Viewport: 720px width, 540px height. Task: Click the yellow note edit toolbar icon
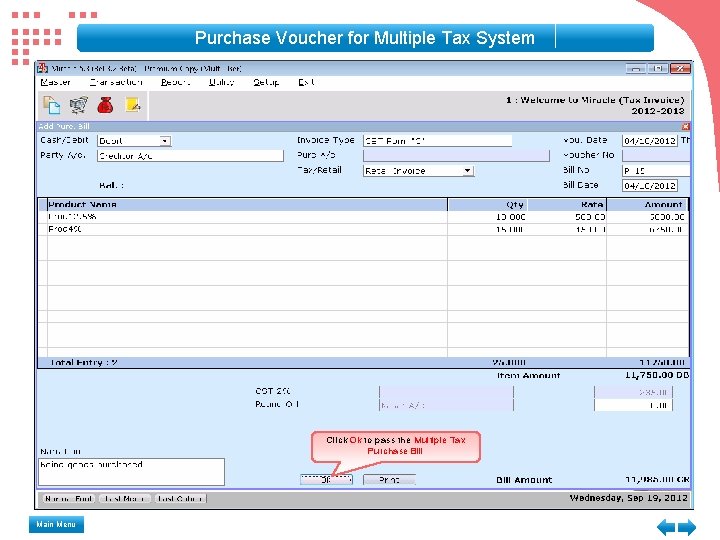[x=133, y=105]
